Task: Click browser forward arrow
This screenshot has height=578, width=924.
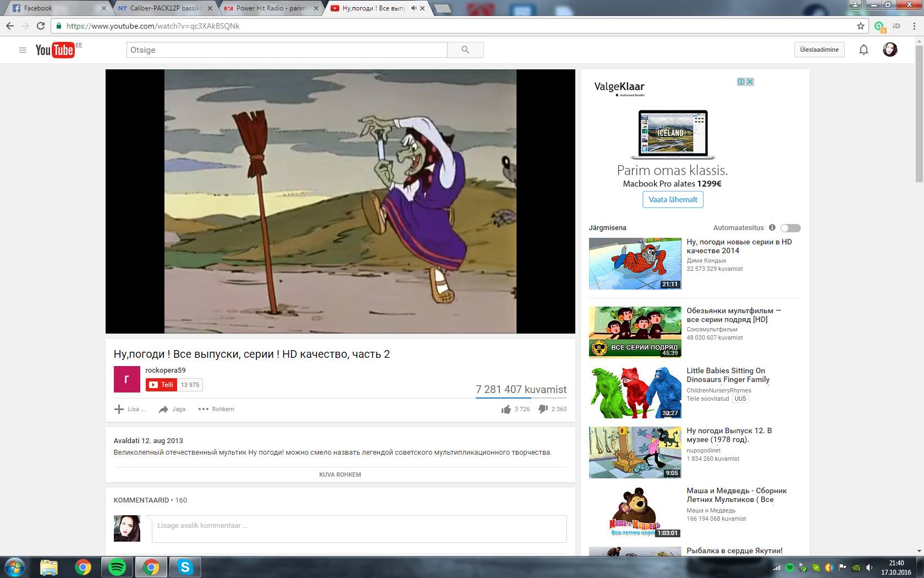Action: pyautogui.click(x=25, y=26)
